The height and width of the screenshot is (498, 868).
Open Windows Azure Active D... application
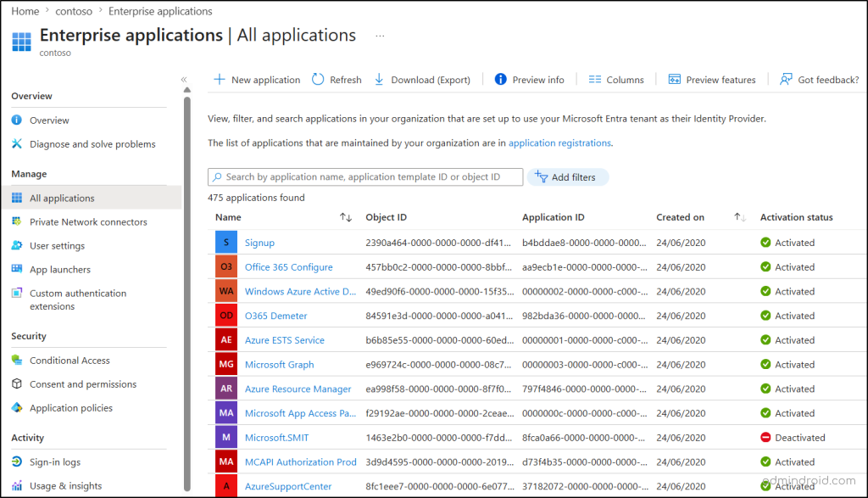[x=301, y=291]
